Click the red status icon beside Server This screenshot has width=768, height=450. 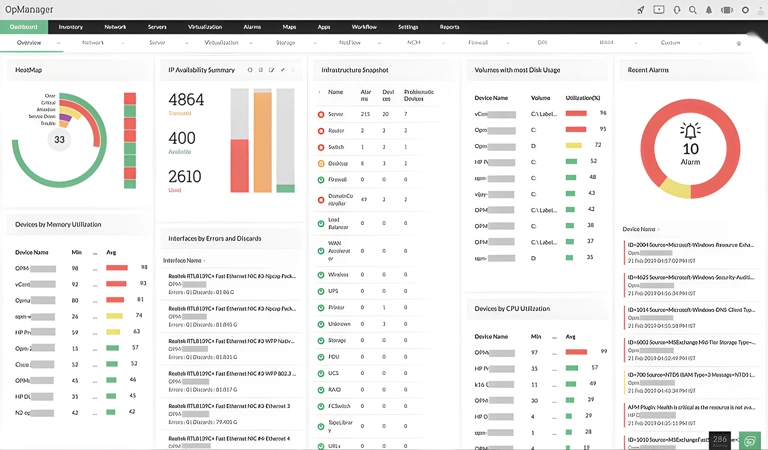[321, 115]
